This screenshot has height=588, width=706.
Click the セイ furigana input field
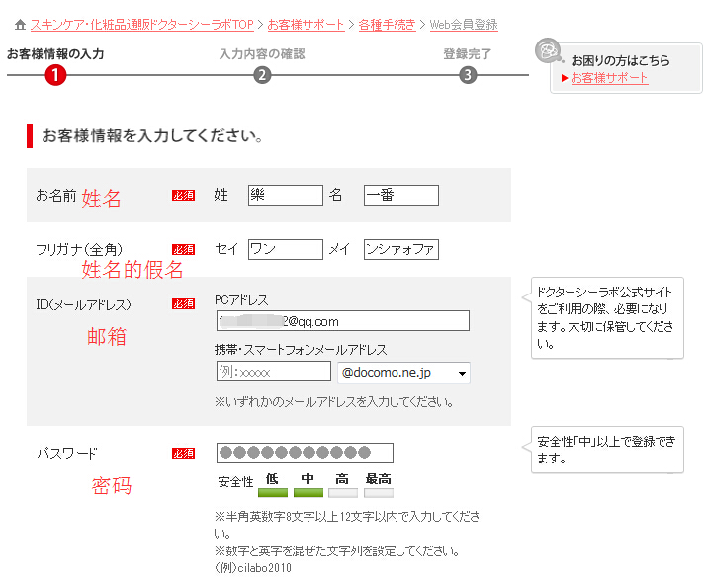(285, 249)
